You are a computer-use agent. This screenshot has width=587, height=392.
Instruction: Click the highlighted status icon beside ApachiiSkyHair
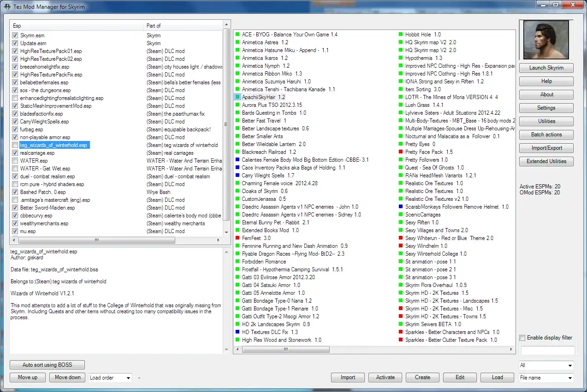(x=237, y=97)
